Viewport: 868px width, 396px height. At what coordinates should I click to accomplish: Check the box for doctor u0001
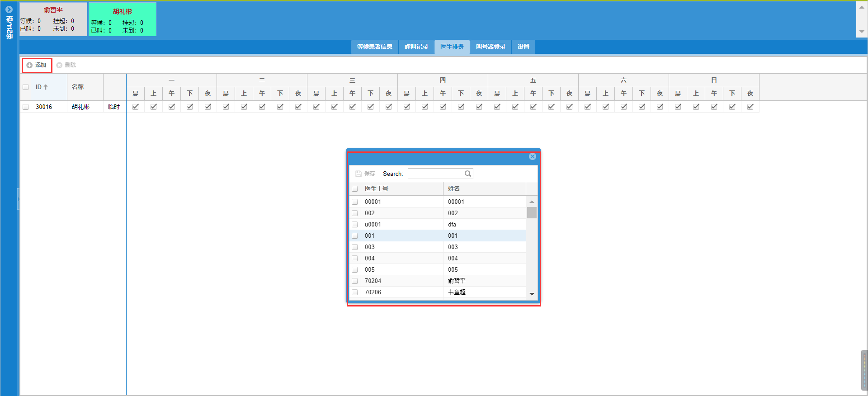pos(355,225)
